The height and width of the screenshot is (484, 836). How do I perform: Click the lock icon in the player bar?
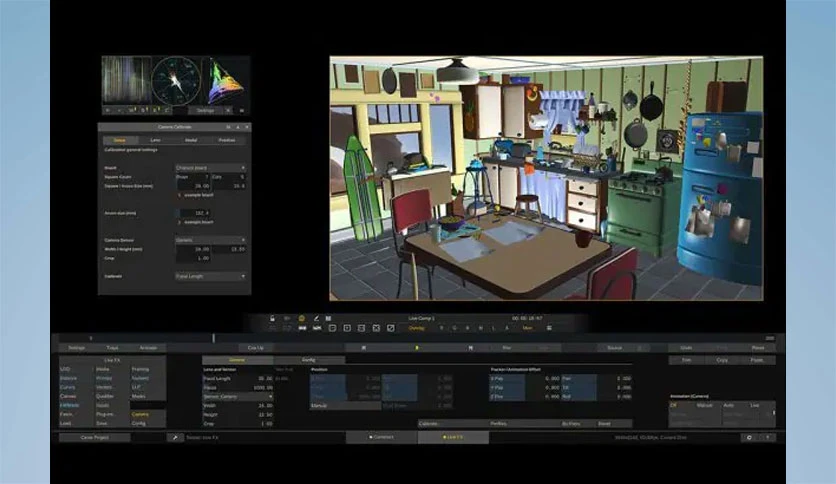click(272, 318)
